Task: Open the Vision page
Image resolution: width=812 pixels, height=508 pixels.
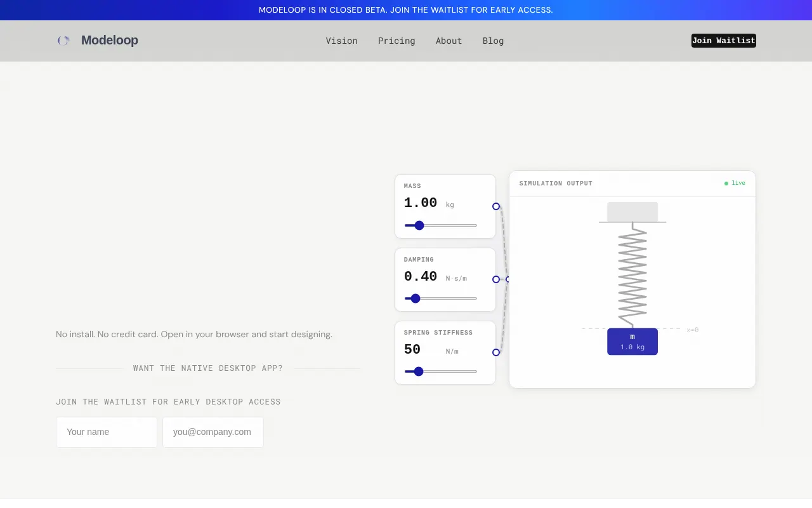Action: point(342,41)
